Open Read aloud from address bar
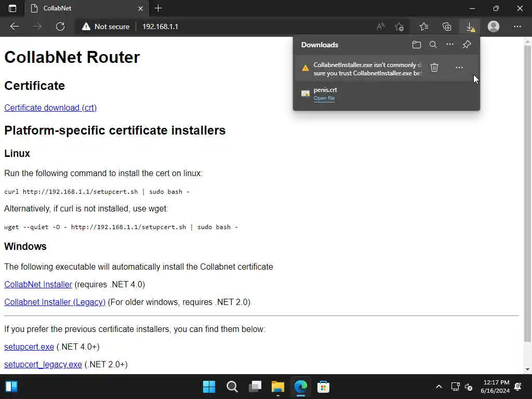Viewport: 532px width, 399px height. click(x=381, y=26)
